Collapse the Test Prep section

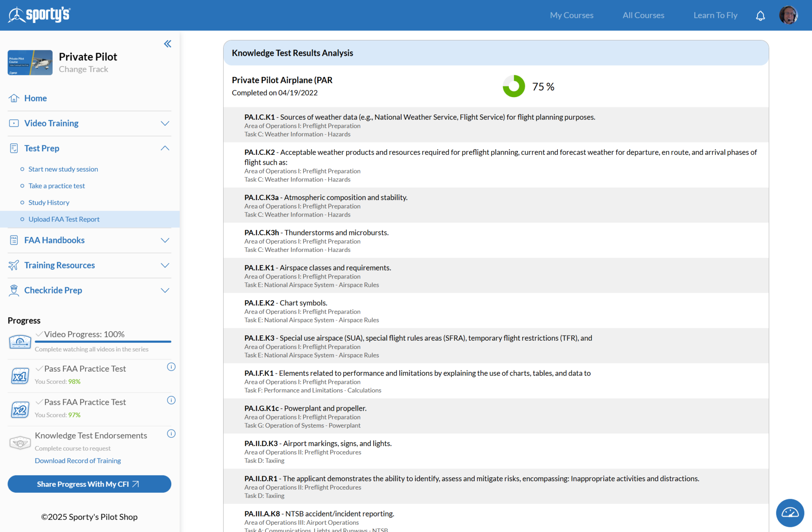pyautogui.click(x=165, y=148)
